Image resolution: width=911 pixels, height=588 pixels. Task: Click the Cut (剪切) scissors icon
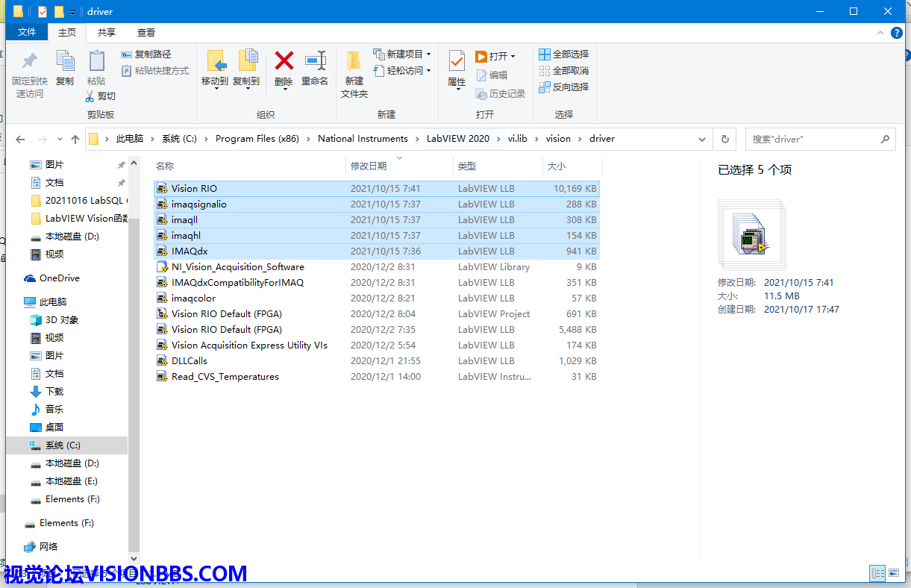90,96
